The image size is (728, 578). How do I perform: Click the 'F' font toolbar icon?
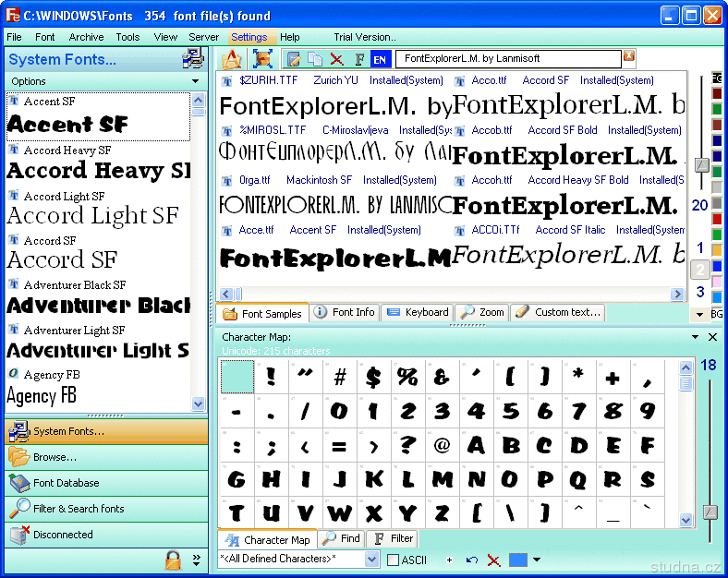(358, 59)
